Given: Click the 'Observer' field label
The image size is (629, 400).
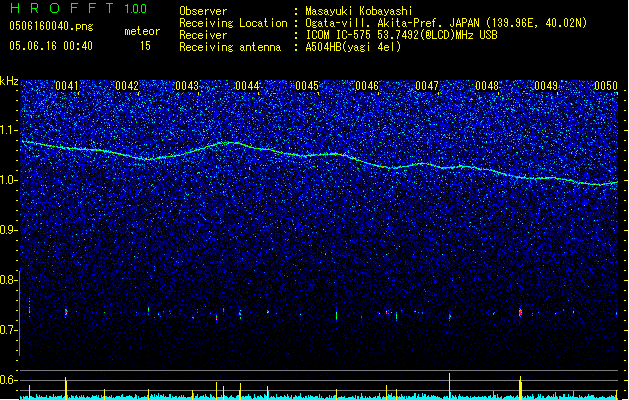Looking at the screenshot, I should coord(203,11).
